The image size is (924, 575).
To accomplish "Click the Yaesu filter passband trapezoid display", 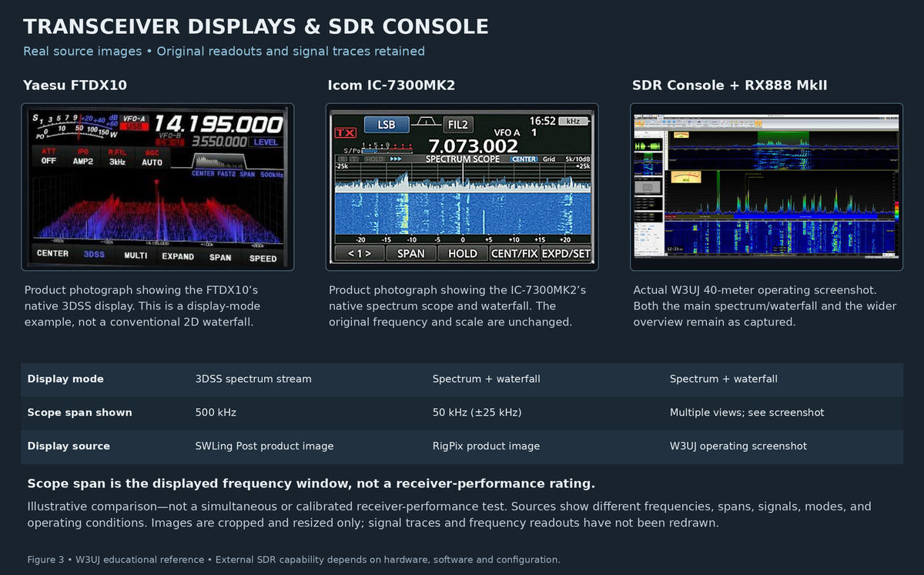I will 219,160.
